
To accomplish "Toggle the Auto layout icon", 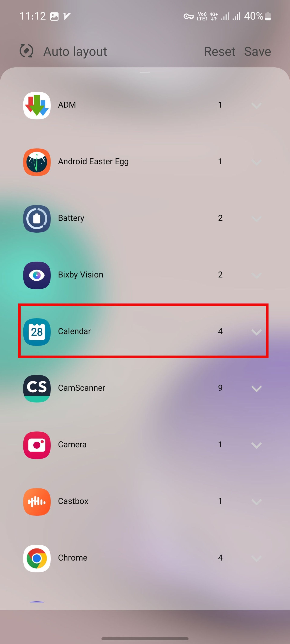I will coord(27,51).
